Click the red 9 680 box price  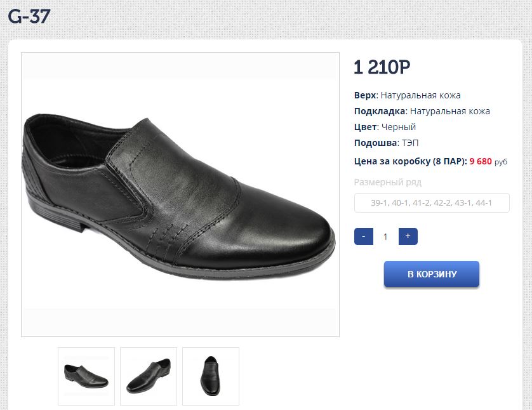pos(481,161)
